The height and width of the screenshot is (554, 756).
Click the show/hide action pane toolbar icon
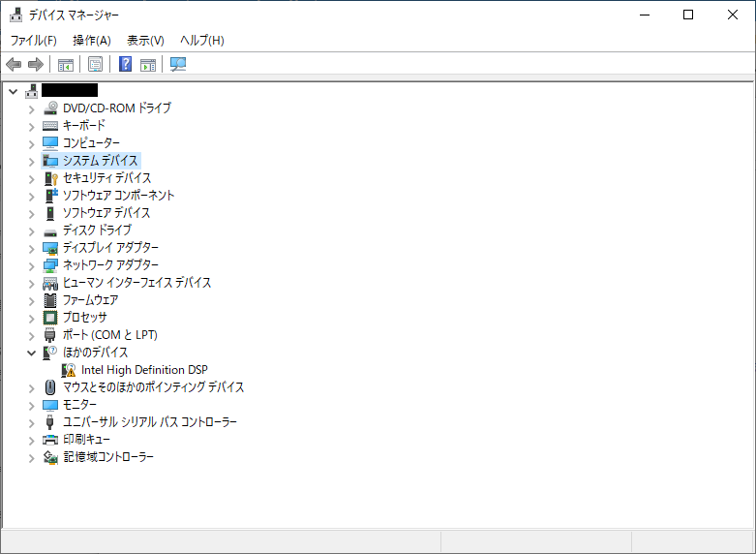click(148, 64)
